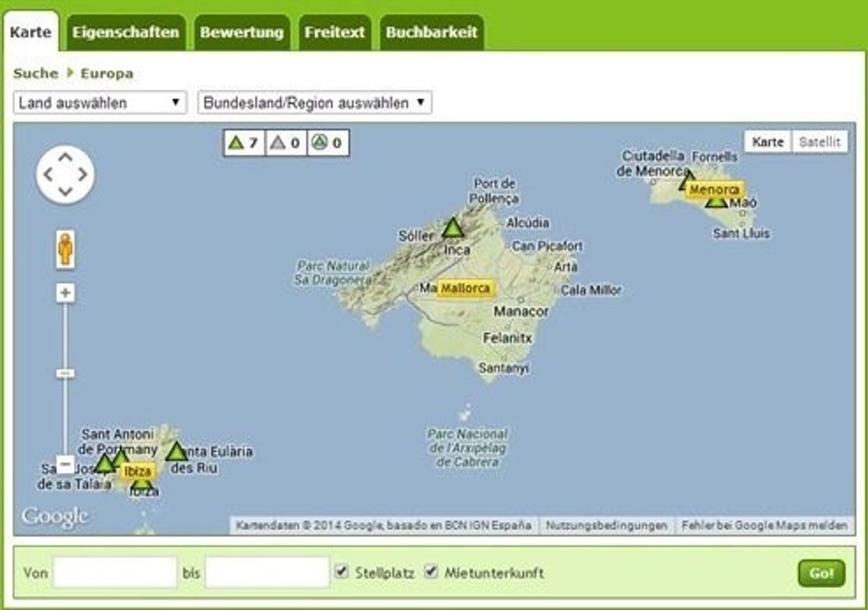Open the Nutzungsbedingungen link
This screenshot has width=868, height=610.
pyautogui.click(x=606, y=526)
